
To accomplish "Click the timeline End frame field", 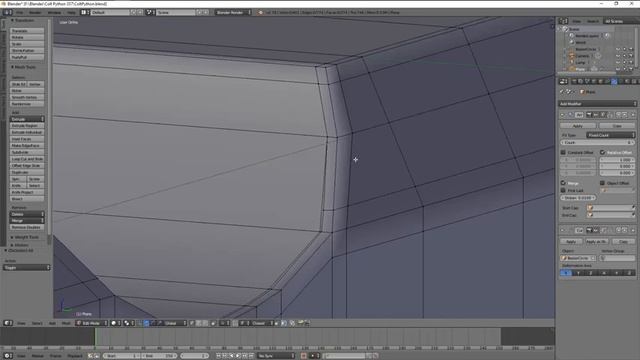I will click(x=159, y=356).
